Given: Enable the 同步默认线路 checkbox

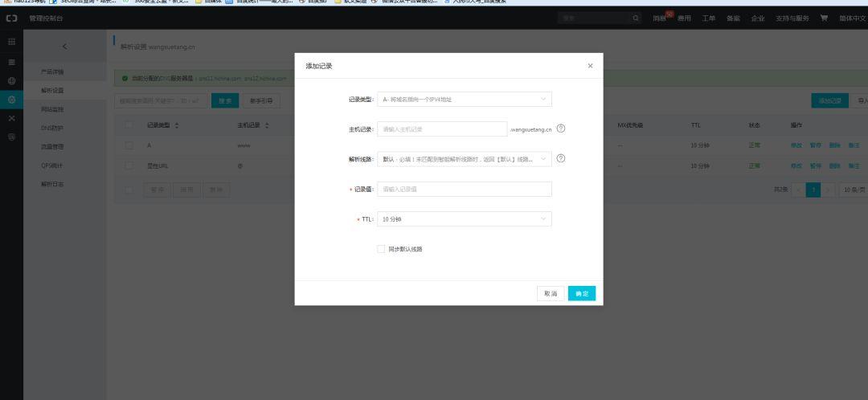Looking at the screenshot, I should point(381,249).
